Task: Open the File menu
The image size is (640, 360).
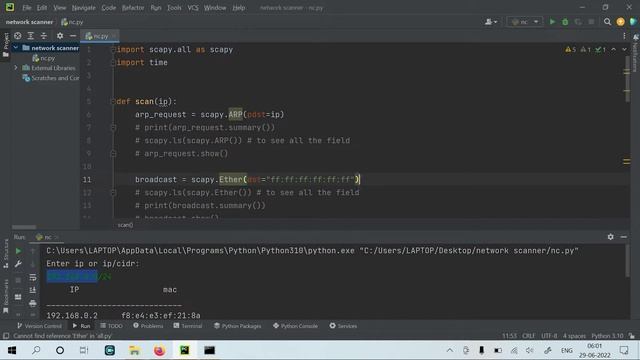Action: point(27,8)
